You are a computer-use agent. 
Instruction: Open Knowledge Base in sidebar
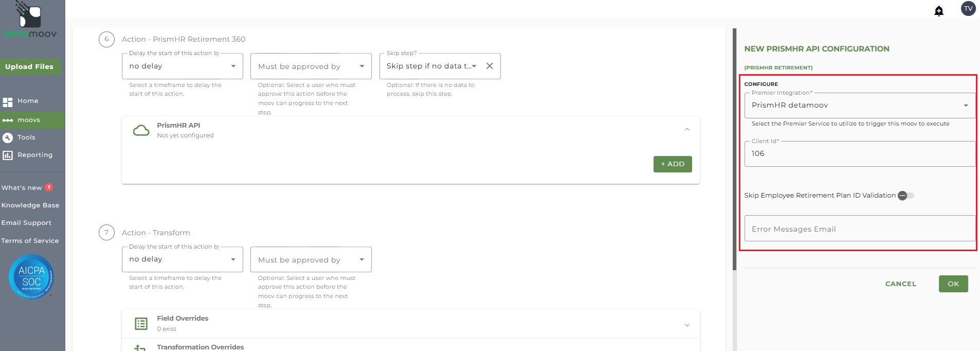coord(30,205)
